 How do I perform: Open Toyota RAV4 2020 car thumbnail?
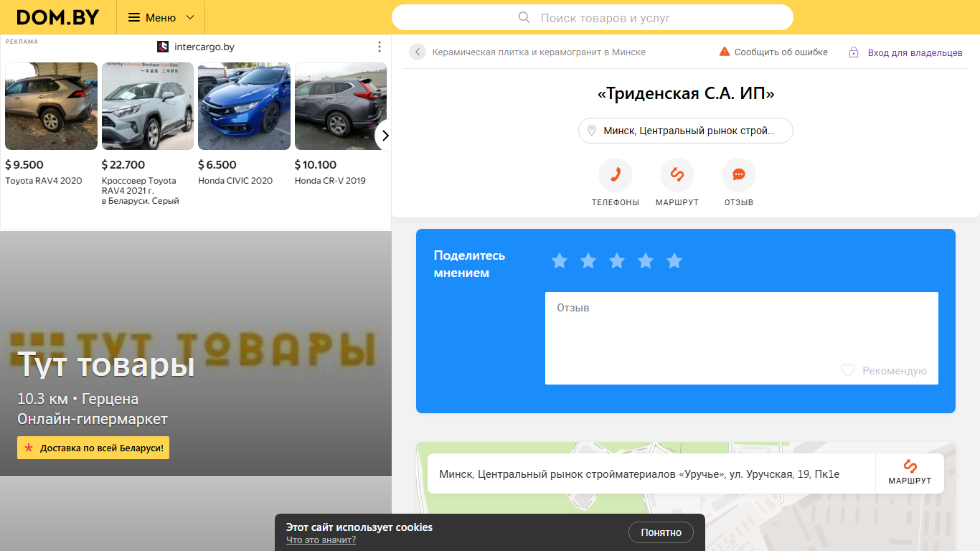(51, 106)
